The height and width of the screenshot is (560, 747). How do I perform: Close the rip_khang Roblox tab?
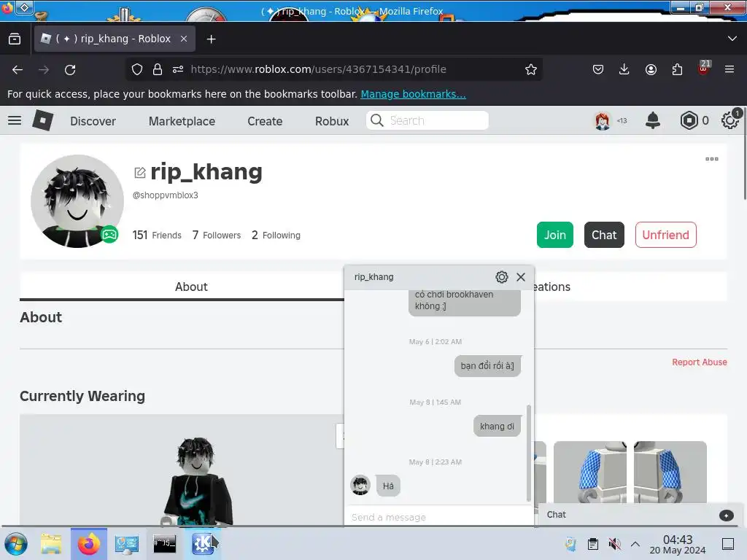point(184,39)
